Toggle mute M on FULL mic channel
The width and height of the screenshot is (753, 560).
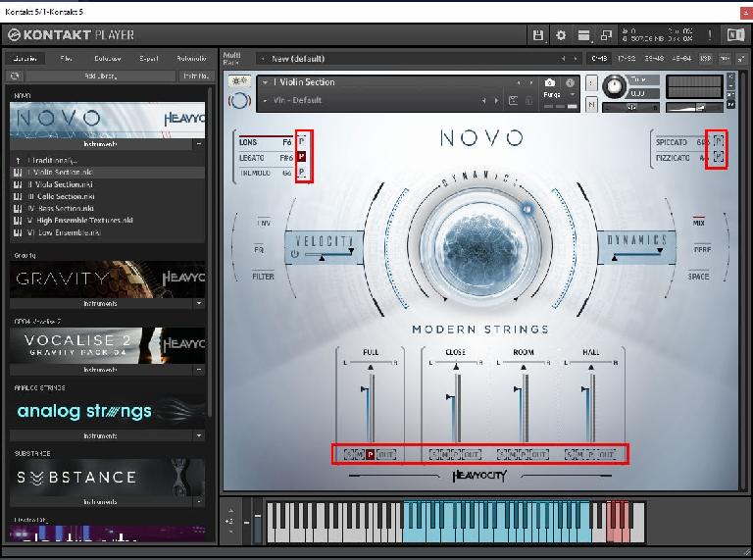tap(360, 454)
